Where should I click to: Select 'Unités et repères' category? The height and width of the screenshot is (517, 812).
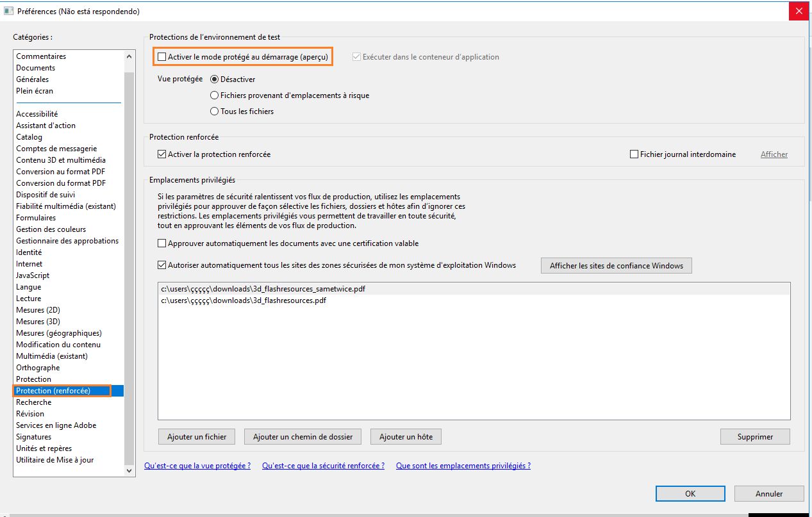44,448
